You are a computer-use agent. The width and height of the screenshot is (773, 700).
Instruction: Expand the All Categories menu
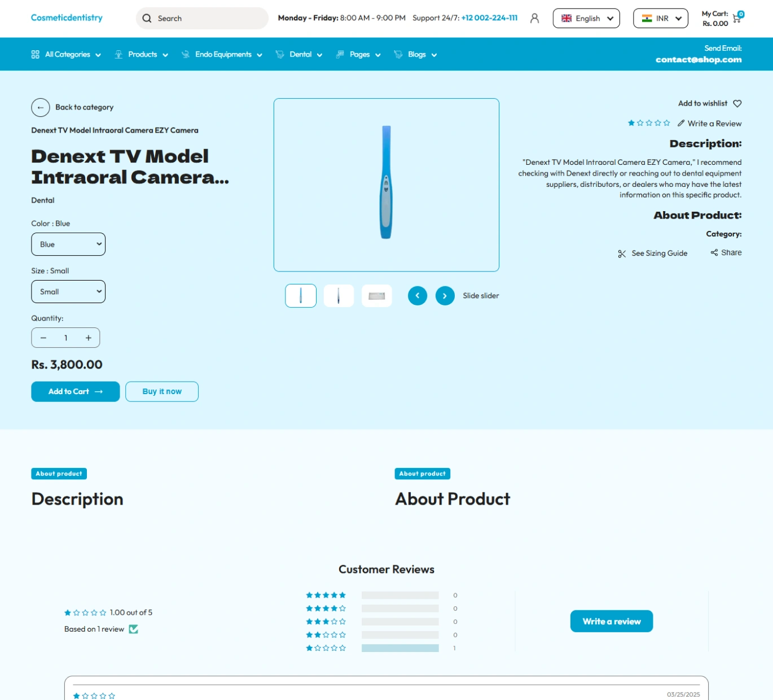[x=67, y=54]
